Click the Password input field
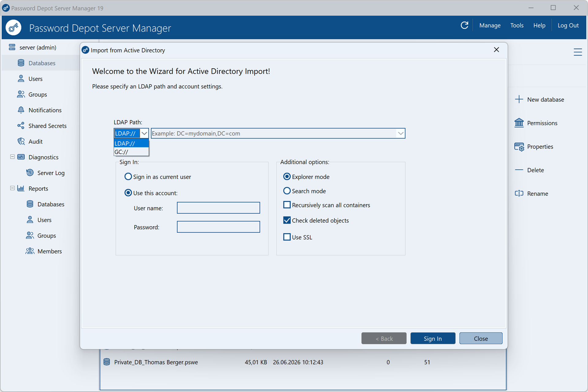Viewport: 588px width, 392px height. click(218, 227)
